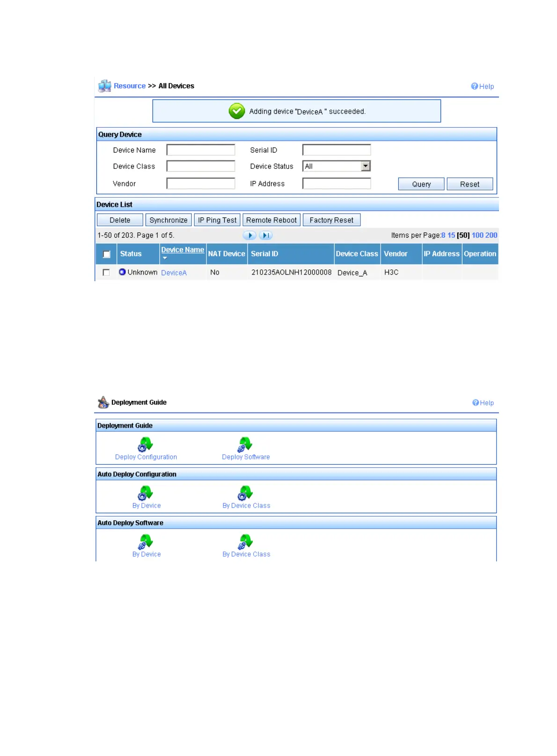Open By Device under Auto Deploy Configuration

147,506
